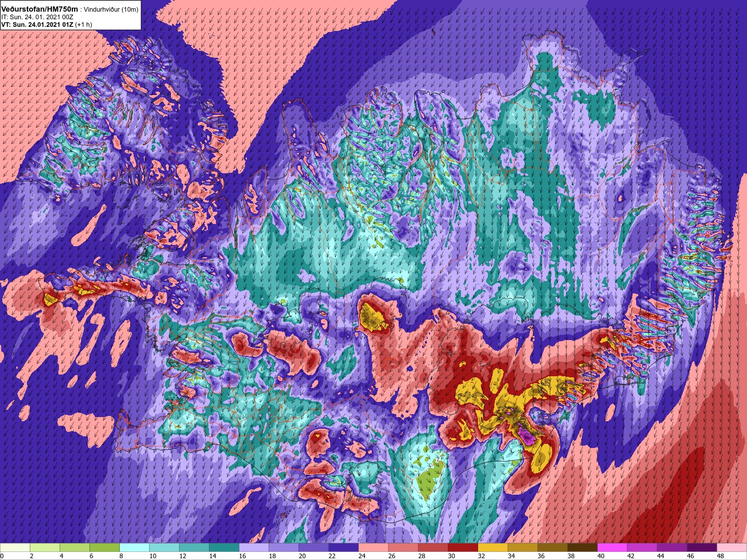
Task: Select the 10–12 cyan legend swatch
Action: click(165, 548)
